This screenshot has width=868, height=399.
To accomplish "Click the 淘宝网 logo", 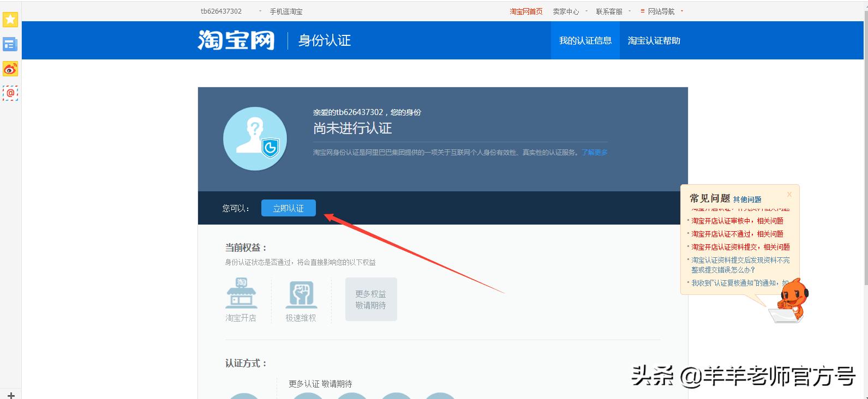I will click(236, 40).
